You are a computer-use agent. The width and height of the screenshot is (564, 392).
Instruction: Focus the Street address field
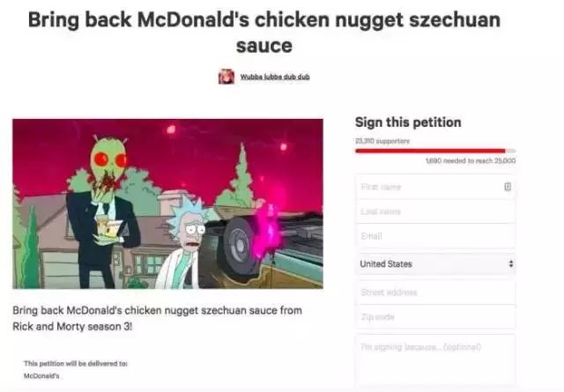pos(435,292)
